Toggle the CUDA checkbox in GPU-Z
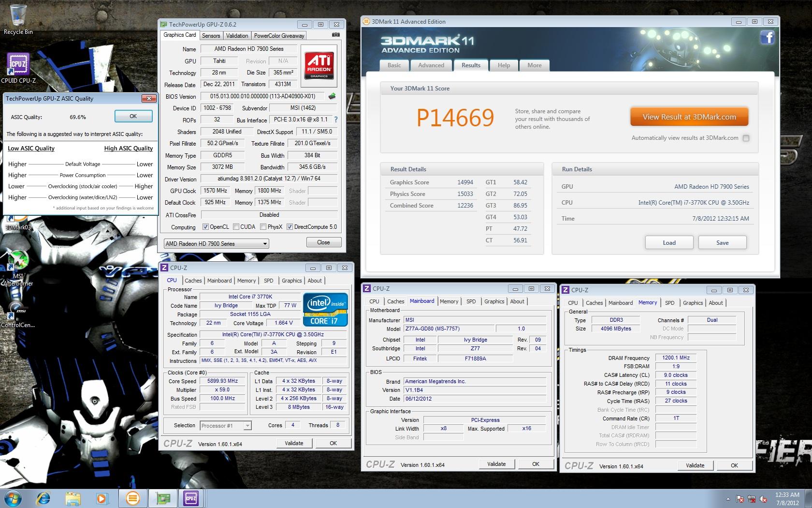This screenshot has height=508, width=812. point(236,227)
